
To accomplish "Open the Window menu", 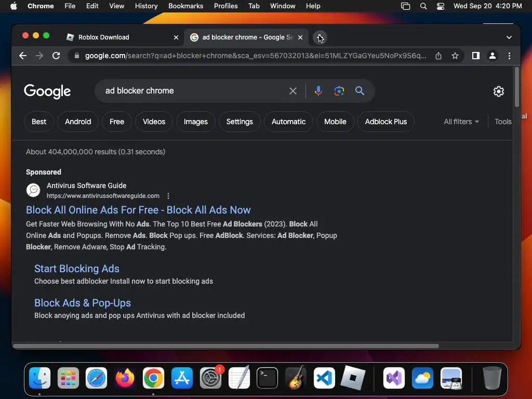I will [283, 6].
